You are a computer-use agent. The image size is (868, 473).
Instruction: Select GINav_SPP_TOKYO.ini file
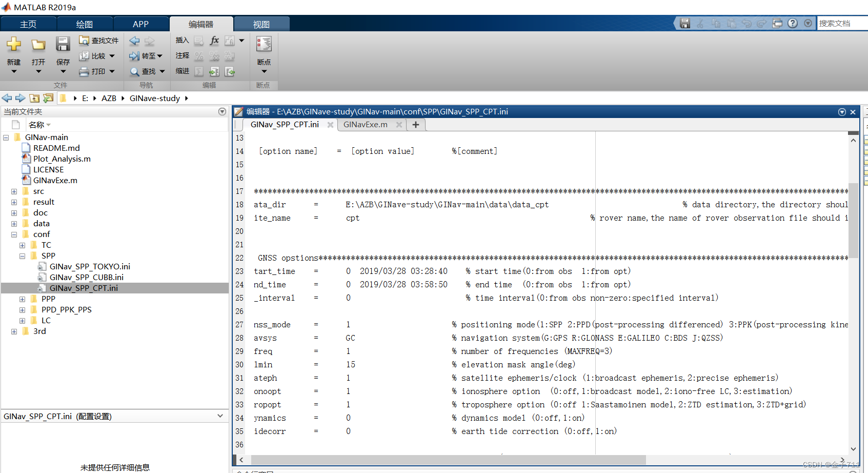tap(90, 267)
